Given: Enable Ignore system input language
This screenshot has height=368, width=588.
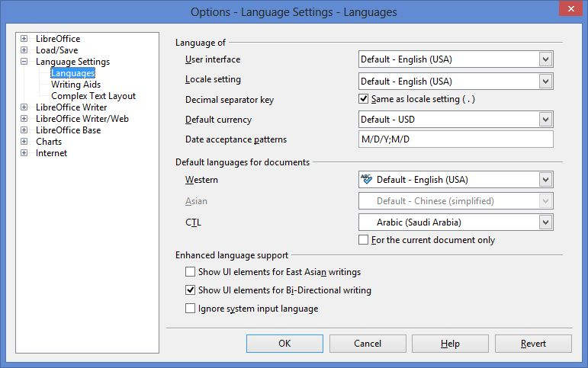Looking at the screenshot, I should click(x=190, y=309).
